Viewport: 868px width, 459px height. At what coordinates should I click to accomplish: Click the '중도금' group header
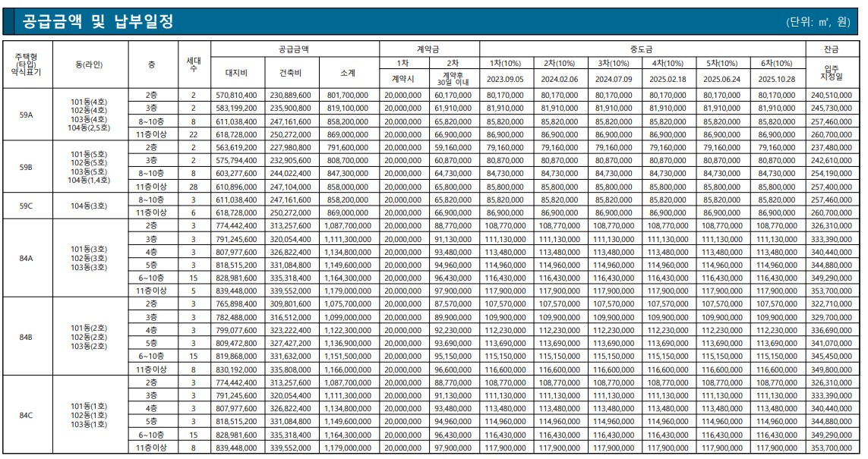pyautogui.click(x=642, y=49)
